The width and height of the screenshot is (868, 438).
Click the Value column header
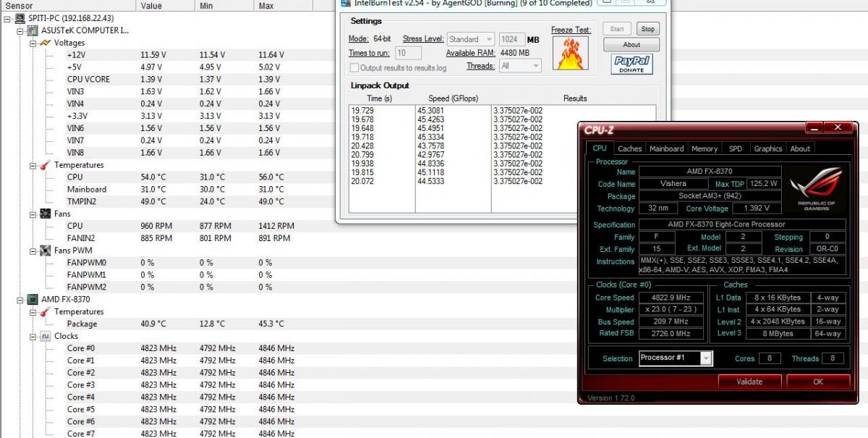point(165,6)
